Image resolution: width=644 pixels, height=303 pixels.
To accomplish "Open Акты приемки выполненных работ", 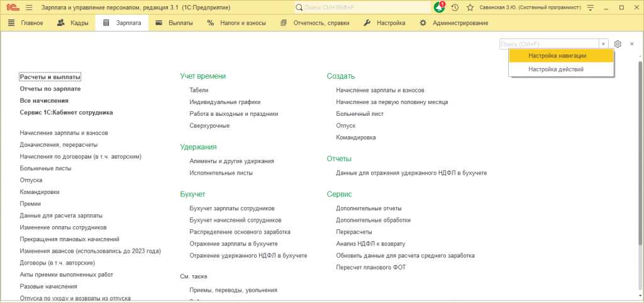I will coord(67,275).
